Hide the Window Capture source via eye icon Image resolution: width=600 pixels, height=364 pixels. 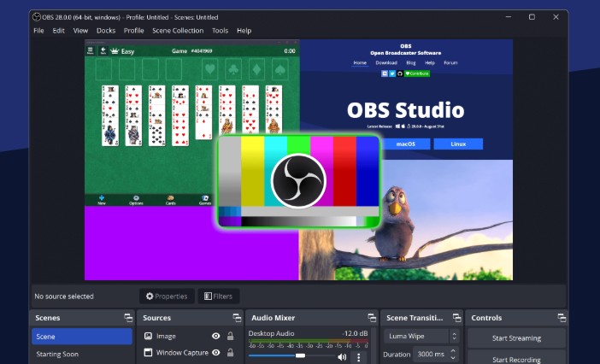[x=216, y=353]
